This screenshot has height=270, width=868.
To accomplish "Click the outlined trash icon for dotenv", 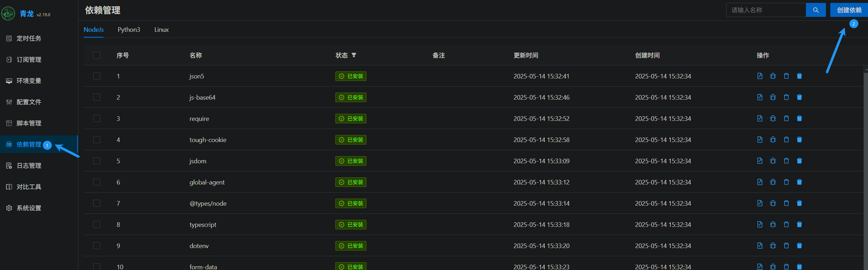I will 786,246.
